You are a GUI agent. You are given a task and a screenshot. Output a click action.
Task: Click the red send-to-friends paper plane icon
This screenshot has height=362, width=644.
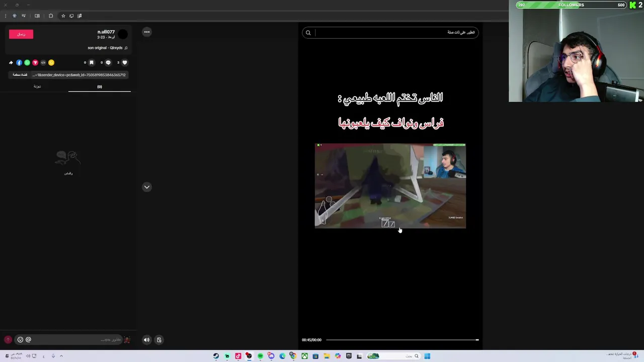click(x=35, y=63)
